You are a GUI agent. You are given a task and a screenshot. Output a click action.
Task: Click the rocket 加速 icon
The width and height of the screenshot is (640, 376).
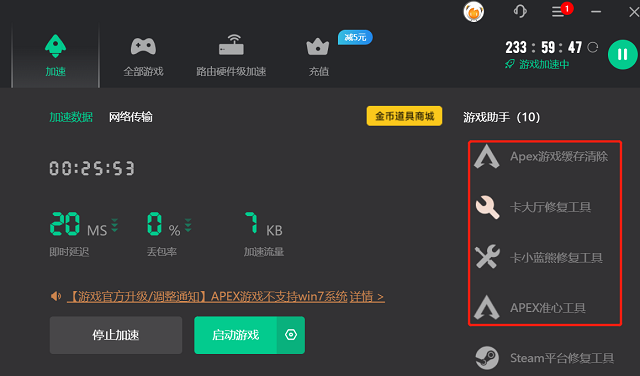(56, 46)
